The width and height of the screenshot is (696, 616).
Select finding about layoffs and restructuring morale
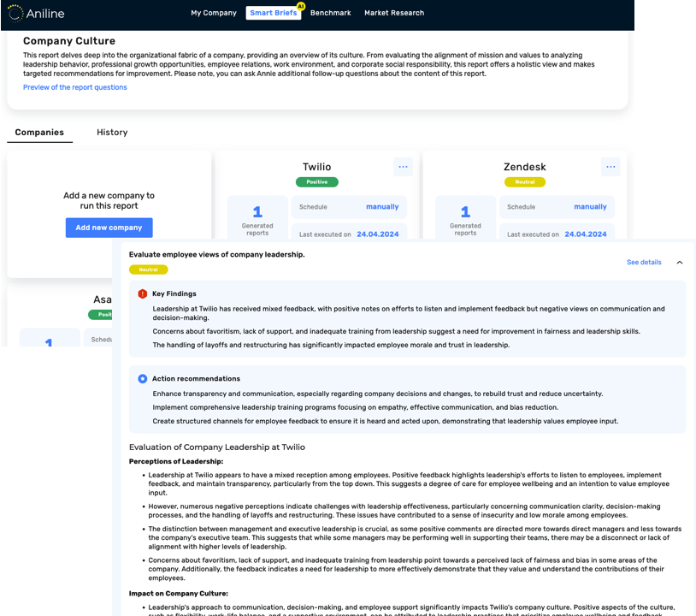(331, 345)
